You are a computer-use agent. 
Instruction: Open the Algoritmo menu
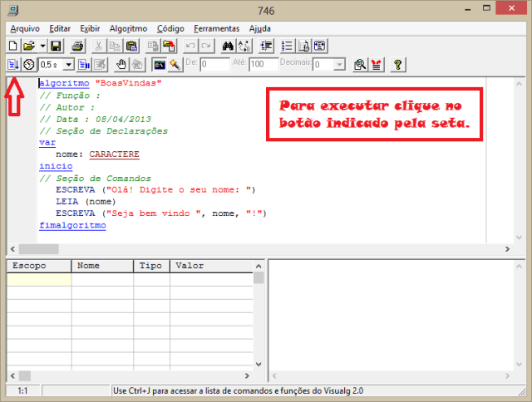tap(126, 28)
